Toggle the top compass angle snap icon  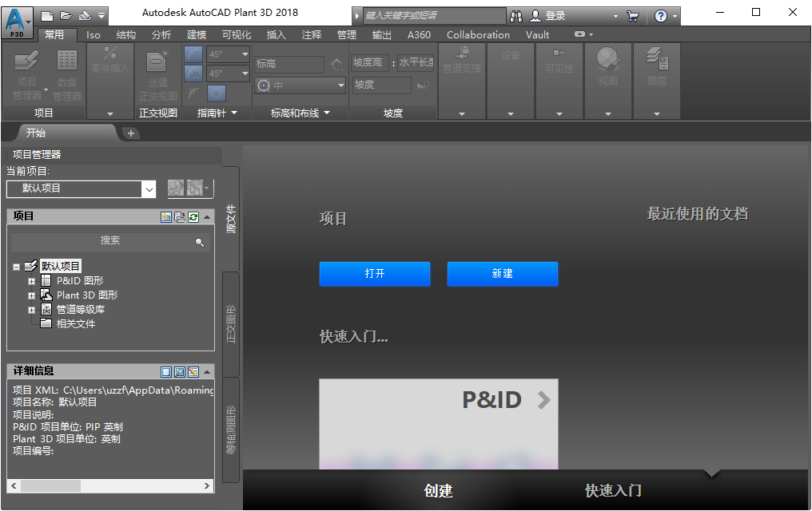pos(193,54)
